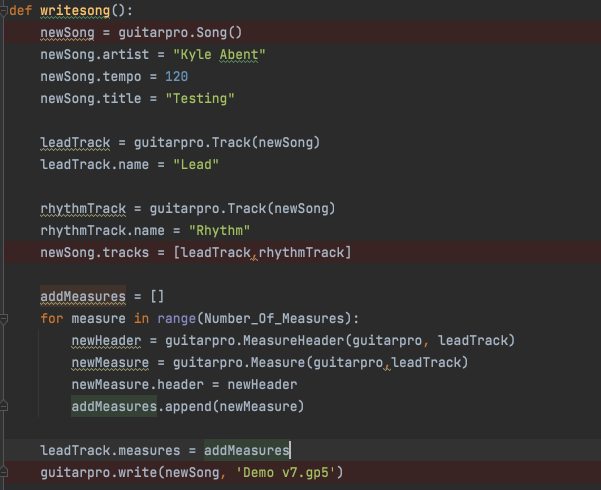Collapse the for loop fold marker
The height and width of the screenshot is (490, 601).
(x=4, y=319)
